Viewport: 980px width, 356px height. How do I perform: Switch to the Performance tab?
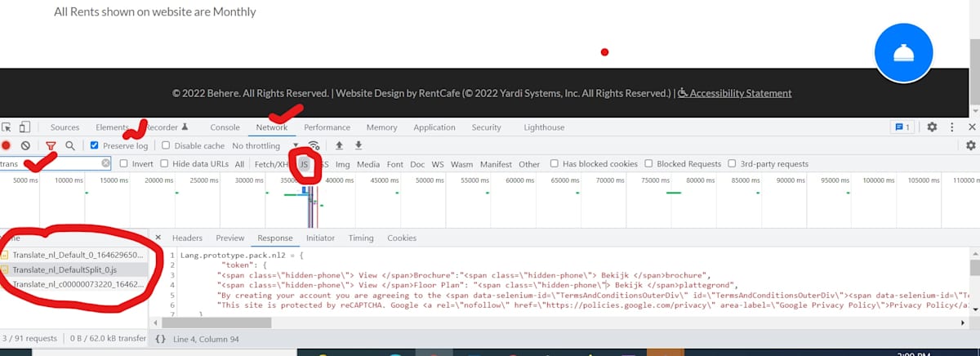click(x=327, y=127)
